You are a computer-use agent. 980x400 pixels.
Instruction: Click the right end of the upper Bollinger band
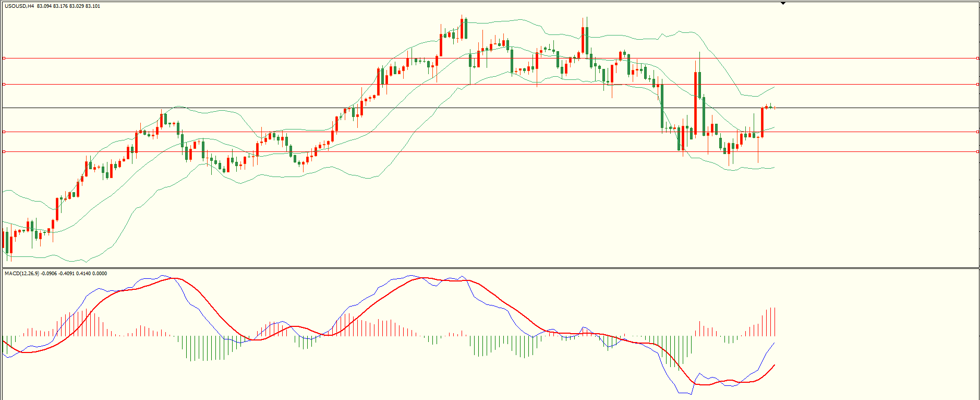[775, 87]
